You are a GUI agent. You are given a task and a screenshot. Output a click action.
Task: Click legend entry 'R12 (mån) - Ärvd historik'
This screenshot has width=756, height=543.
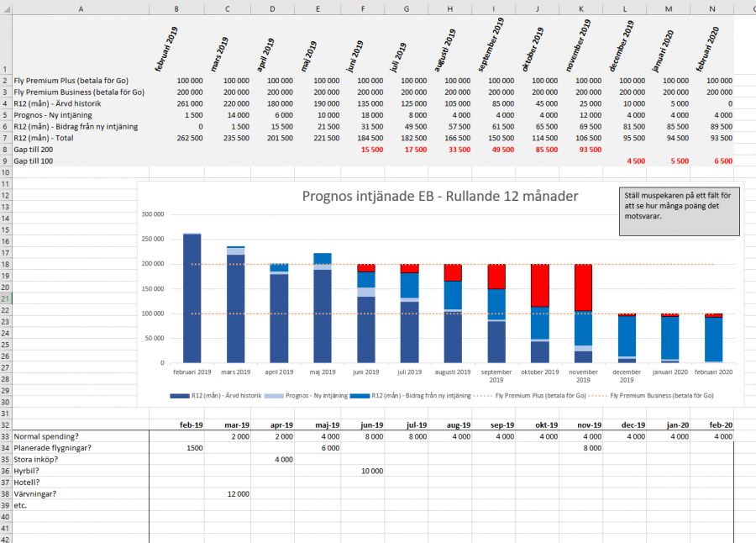[x=223, y=395]
